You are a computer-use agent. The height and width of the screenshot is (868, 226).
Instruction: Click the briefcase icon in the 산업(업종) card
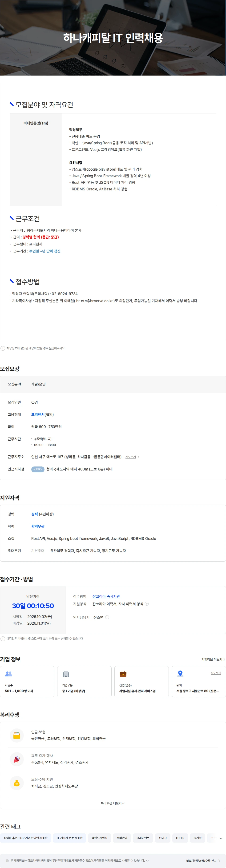click(123, 674)
